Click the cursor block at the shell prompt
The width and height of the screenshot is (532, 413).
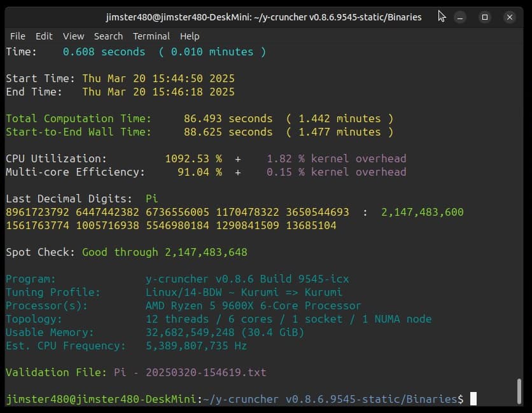[x=473, y=399]
